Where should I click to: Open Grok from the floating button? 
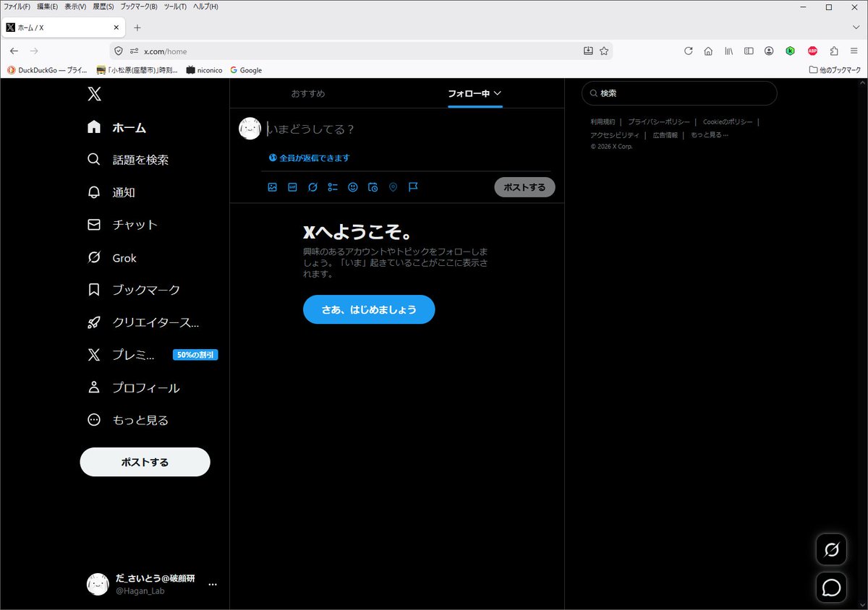[830, 549]
